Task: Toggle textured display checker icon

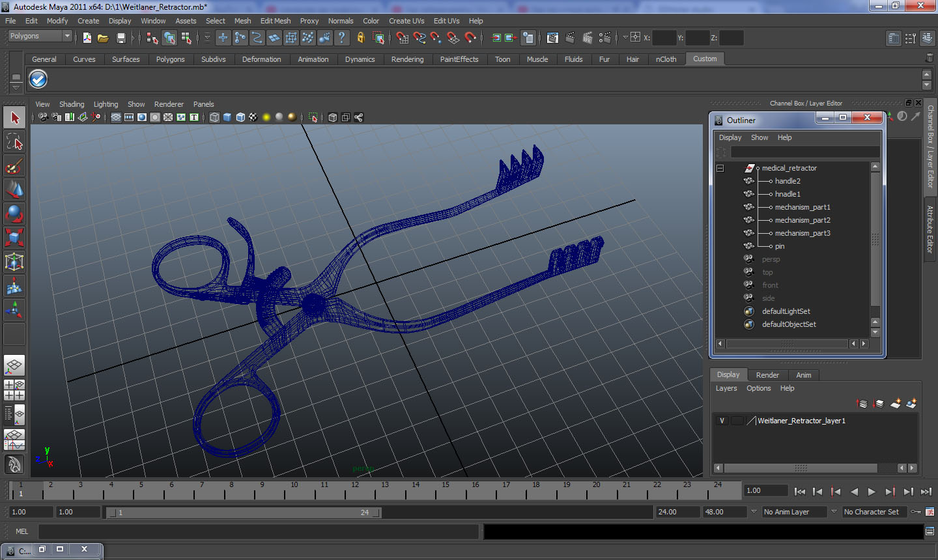Action: coord(253,117)
